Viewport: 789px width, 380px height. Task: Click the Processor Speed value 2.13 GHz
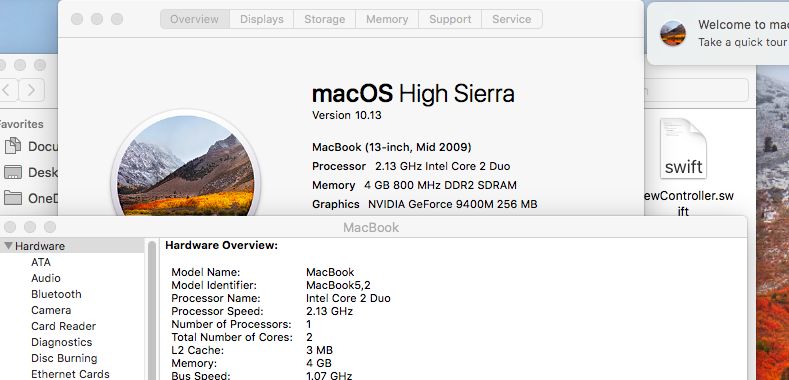pyautogui.click(x=330, y=312)
